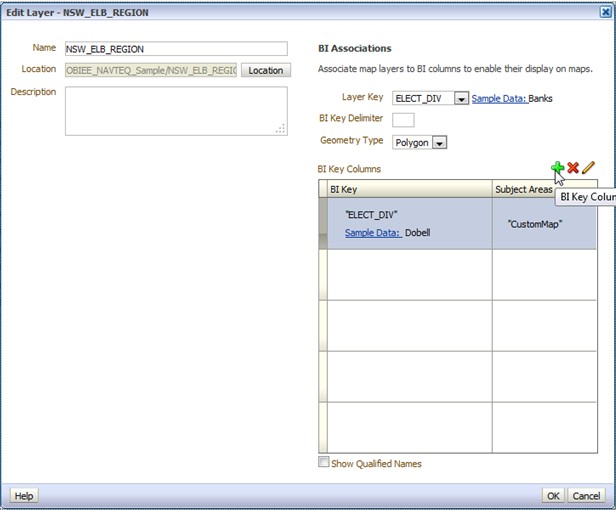Click the BI Key Delimiter field
This screenshot has width=616, height=510.
pos(403,120)
